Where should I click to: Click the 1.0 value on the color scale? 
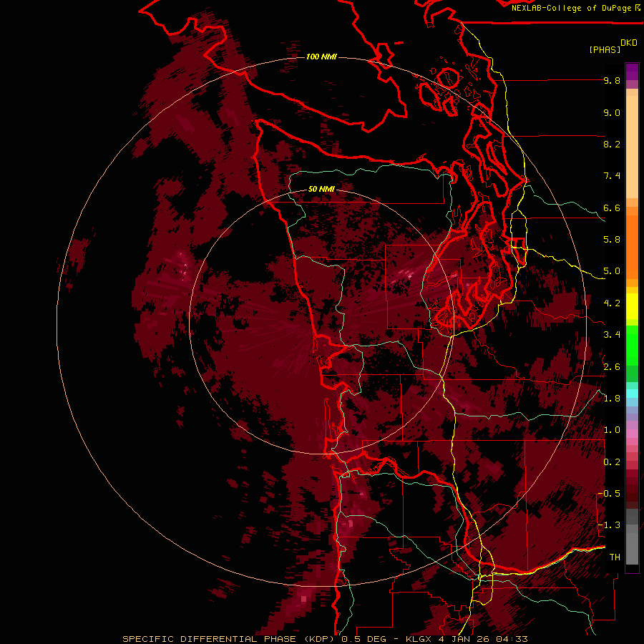[612, 430]
